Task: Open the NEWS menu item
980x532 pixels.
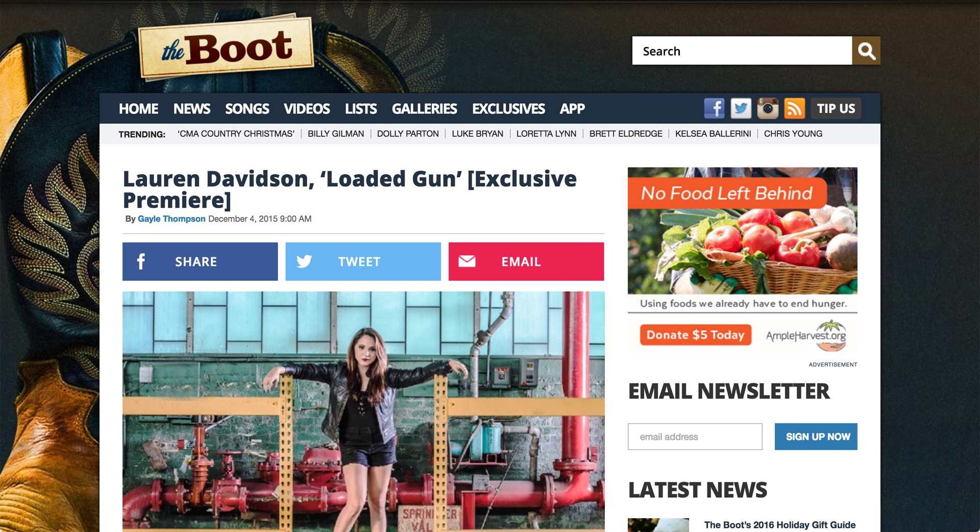Action: pos(191,109)
